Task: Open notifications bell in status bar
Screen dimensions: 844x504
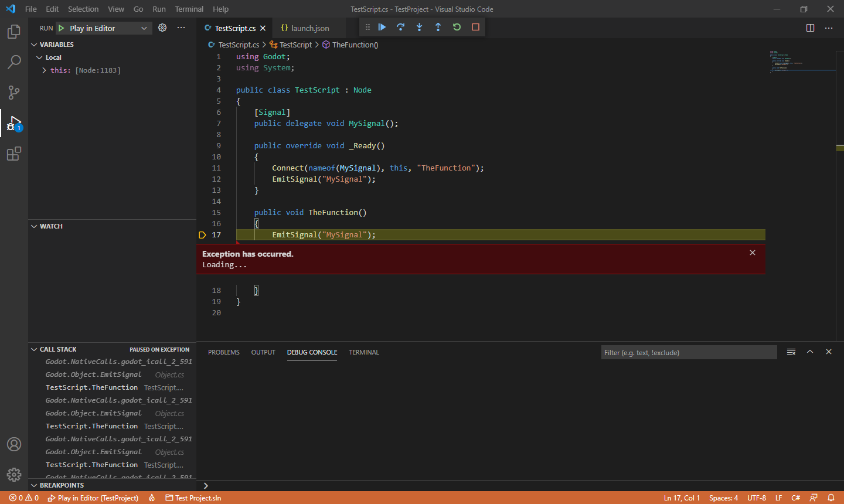Action: tap(831, 498)
